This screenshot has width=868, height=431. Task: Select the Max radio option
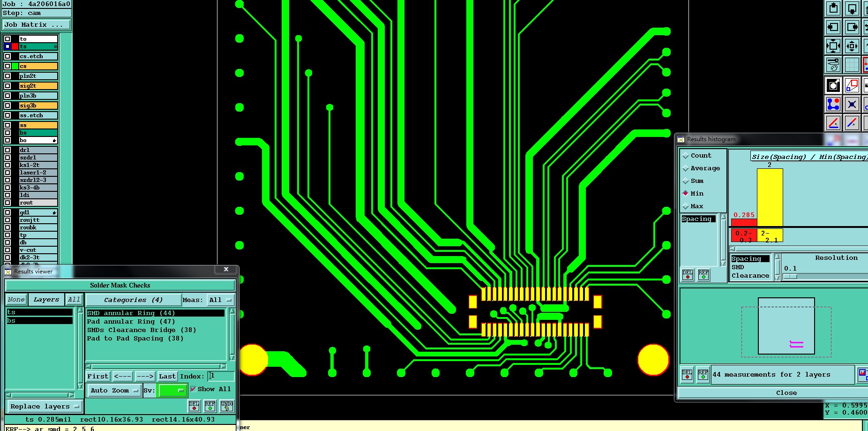pyautogui.click(x=686, y=206)
